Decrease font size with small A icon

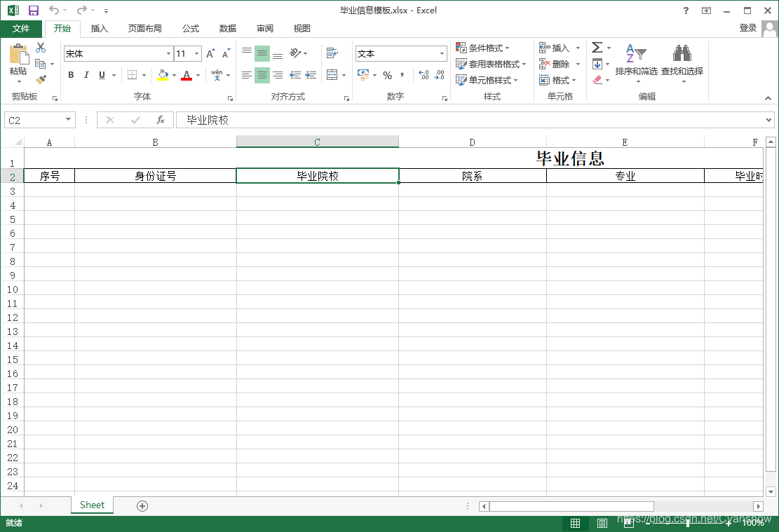(x=226, y=54)
